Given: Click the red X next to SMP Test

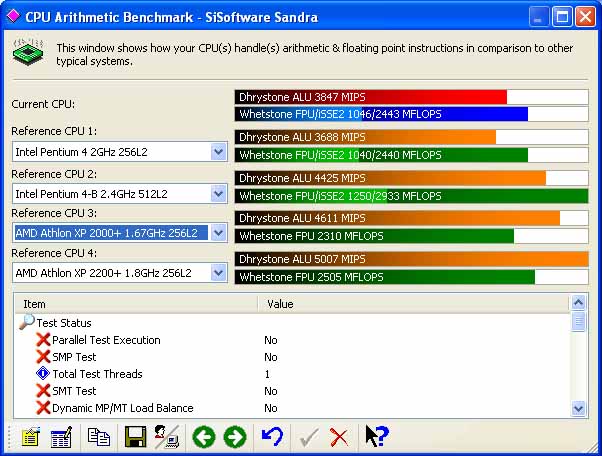Looking at the screenshot, I should click(43, 357).
